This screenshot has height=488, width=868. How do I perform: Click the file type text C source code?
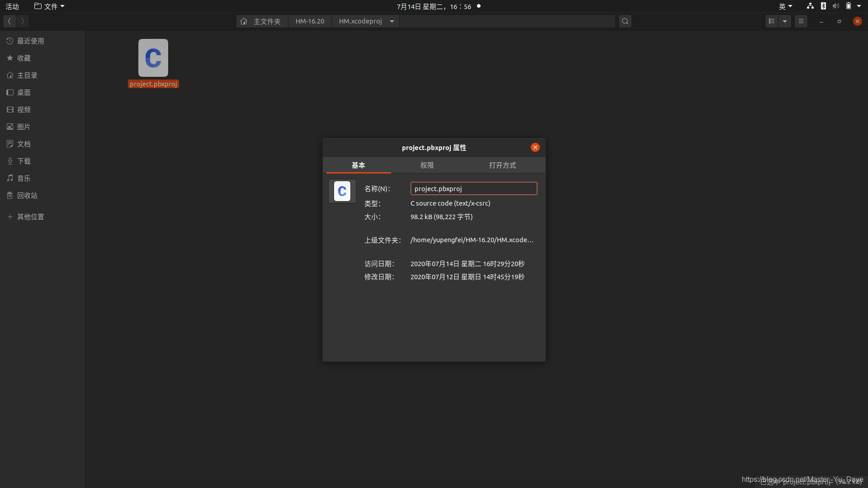pos(450,203)
